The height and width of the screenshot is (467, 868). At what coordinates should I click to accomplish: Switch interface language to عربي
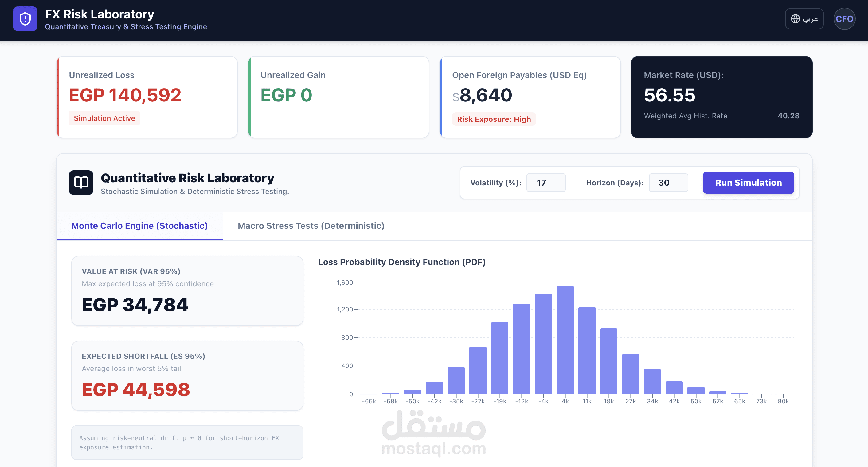[x=810, y=19]
